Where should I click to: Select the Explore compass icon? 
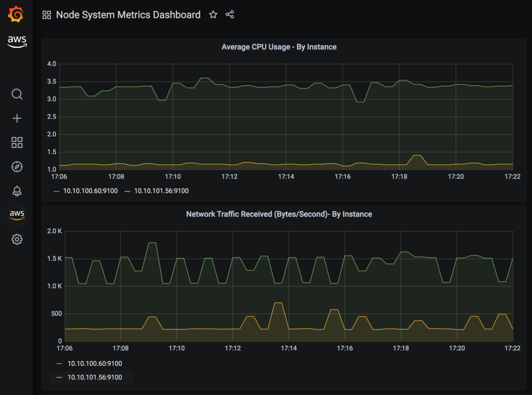tap(16, 167)
